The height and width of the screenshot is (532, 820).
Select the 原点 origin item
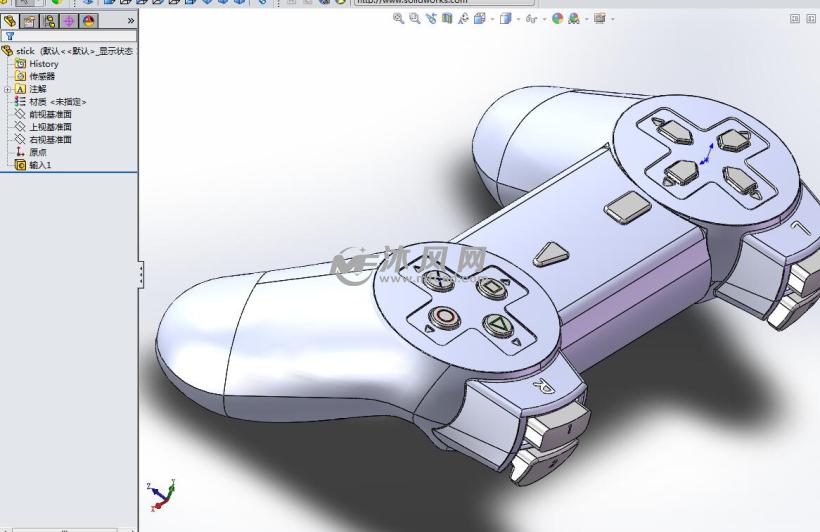pyautogui.click(x=31, y=152)
